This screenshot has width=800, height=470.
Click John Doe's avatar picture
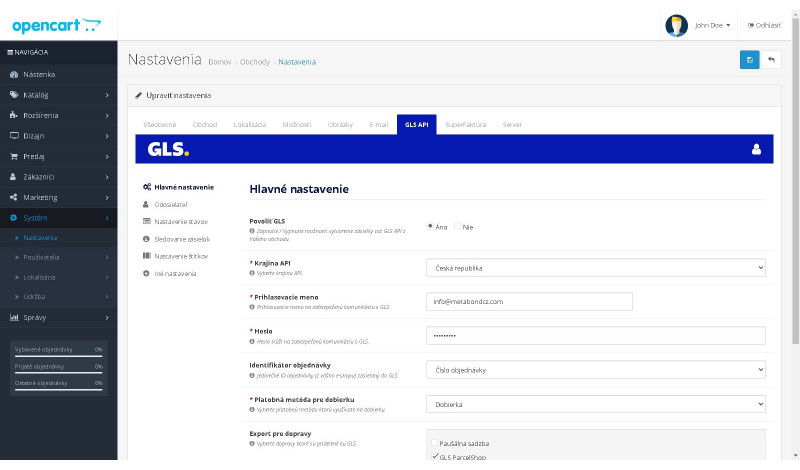coord(676,25)
